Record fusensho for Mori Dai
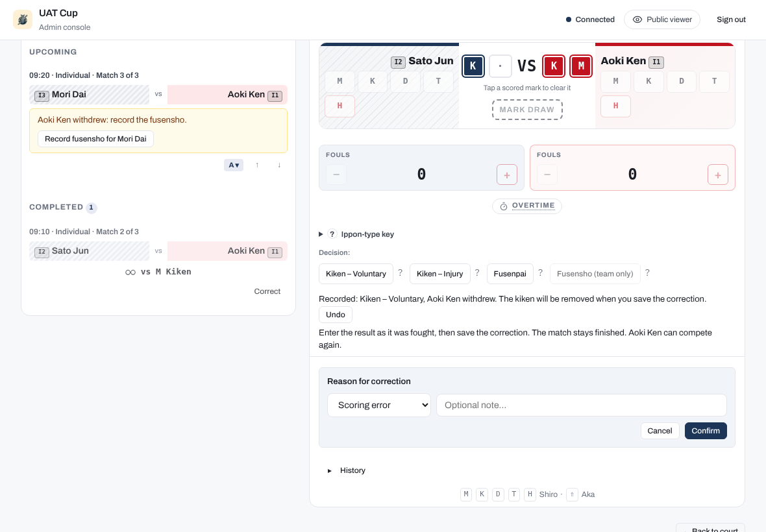Image resolution: width=766 pixels, height=532 pixels. click(96, 139)
